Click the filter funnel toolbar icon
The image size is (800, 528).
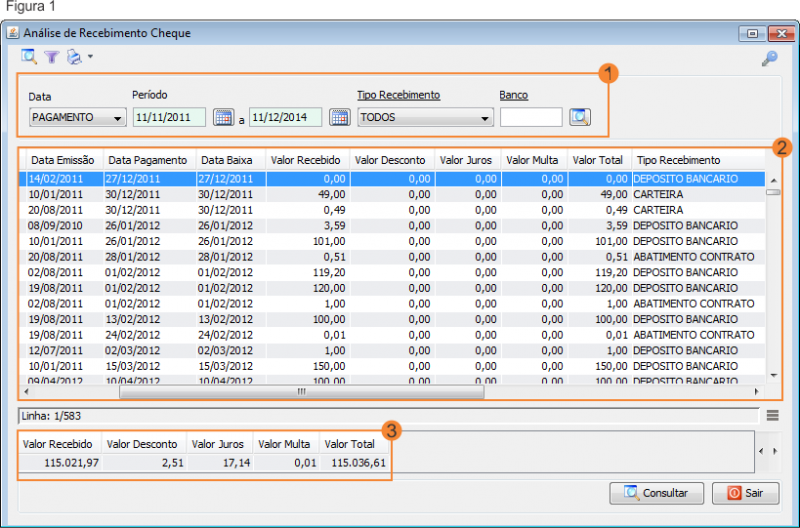52,57
